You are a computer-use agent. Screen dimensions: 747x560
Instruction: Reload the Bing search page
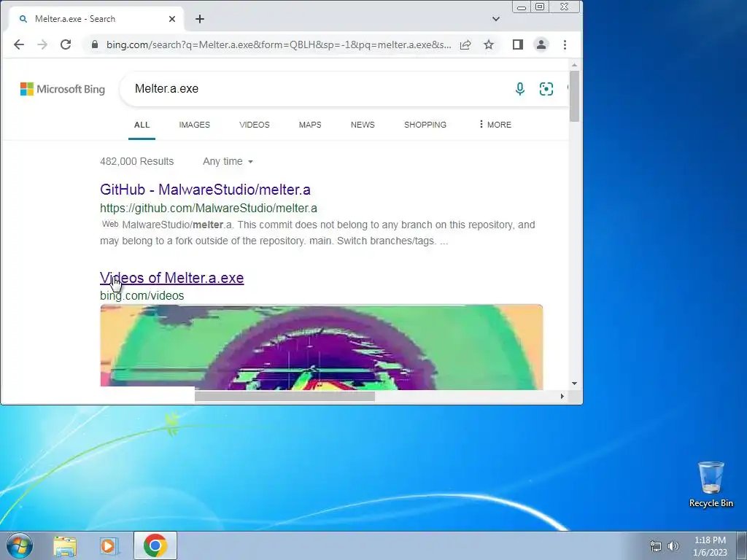click(x=66, y=44)
